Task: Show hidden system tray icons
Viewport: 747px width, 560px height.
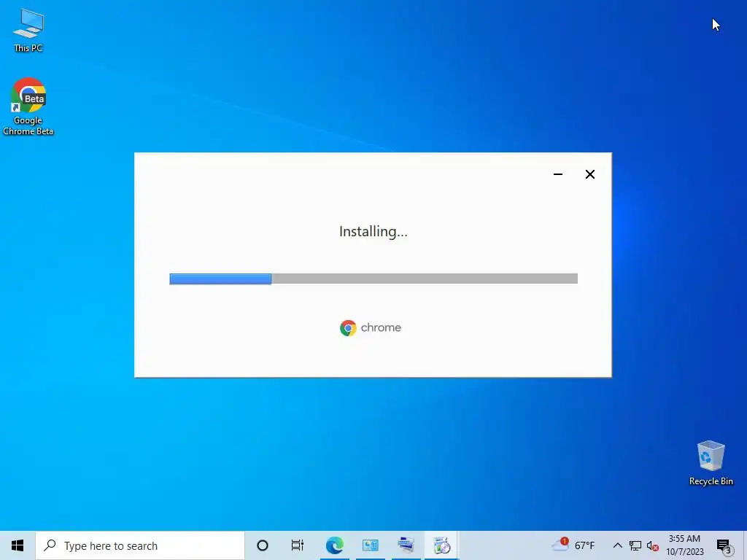Action: tap(617, 545)
